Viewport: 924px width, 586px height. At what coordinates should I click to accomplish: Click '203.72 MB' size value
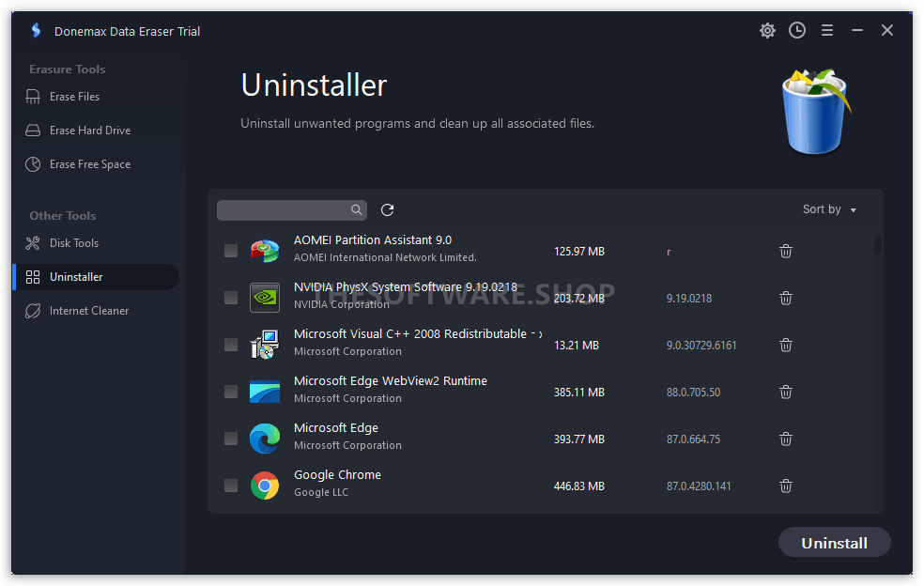click(579, 299)
